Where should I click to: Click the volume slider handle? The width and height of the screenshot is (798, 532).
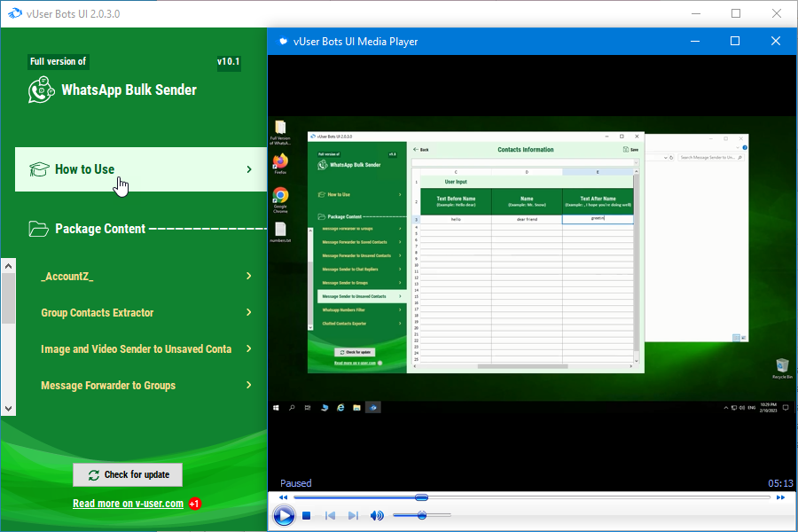[422, 515]
